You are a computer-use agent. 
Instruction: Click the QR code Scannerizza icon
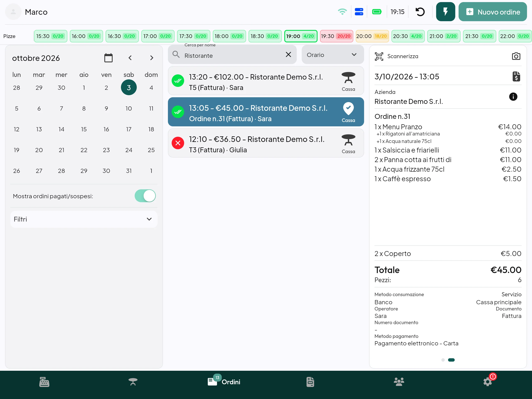[379, 56]
